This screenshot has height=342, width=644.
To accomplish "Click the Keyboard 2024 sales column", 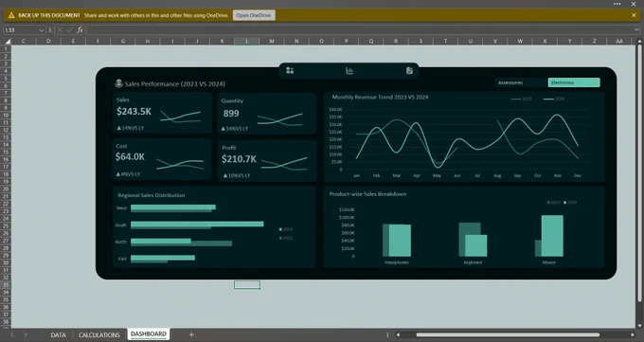I will 475,245.
